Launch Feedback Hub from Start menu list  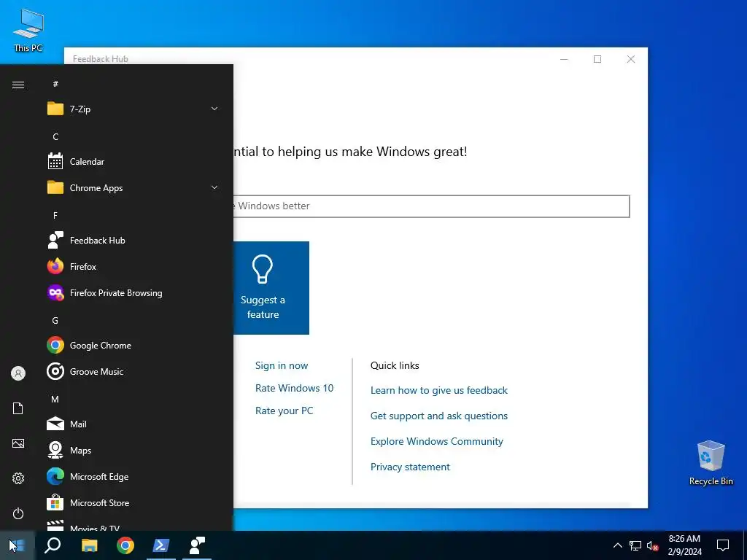point(134,241)
